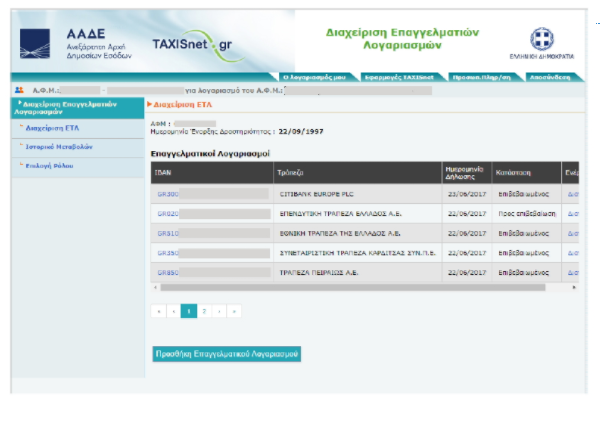Screen dimensions: 601x423
Task: Go to previous page arrow in pagination
Action: [x=173, y=312]
